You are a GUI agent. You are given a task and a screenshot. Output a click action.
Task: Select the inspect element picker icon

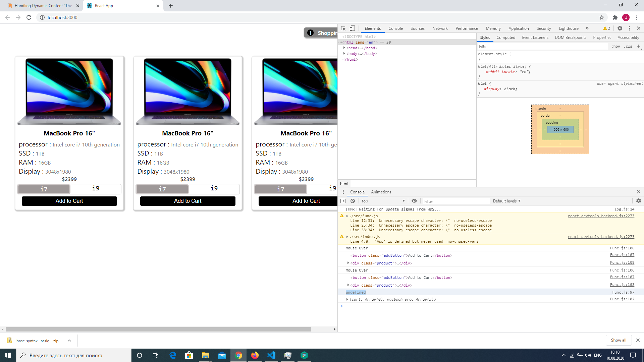[343, 28]
